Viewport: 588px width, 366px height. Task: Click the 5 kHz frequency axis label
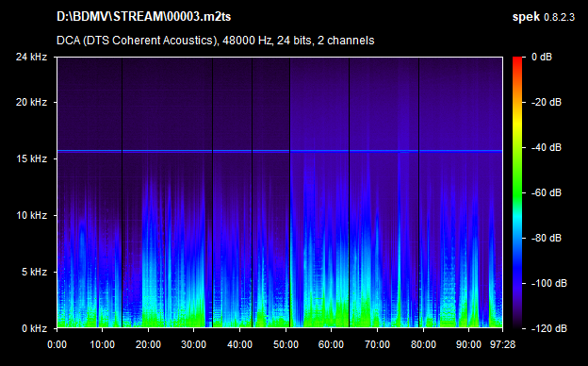click(x=34, y=272)
